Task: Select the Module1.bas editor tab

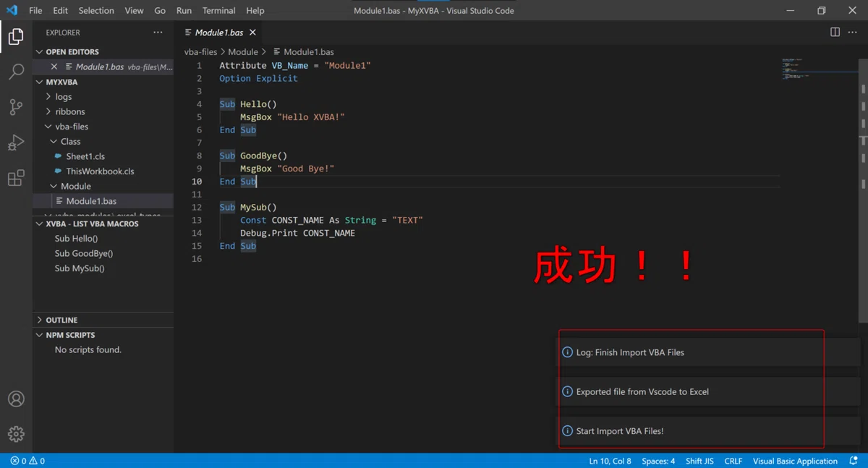Action: tap(218, 33)
